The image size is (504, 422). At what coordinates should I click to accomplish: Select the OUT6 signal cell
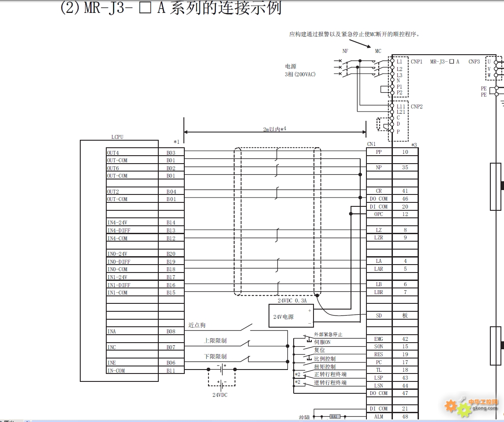132,168
